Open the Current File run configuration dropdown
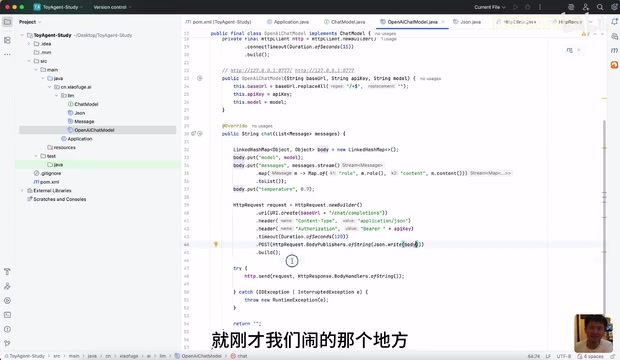The image size is (620, 360). 490,7
